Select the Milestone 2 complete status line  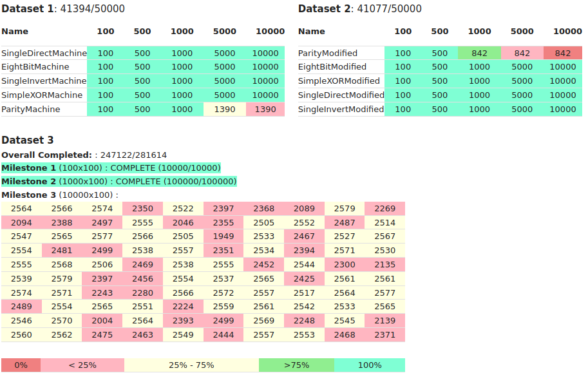tap(119, 182)
